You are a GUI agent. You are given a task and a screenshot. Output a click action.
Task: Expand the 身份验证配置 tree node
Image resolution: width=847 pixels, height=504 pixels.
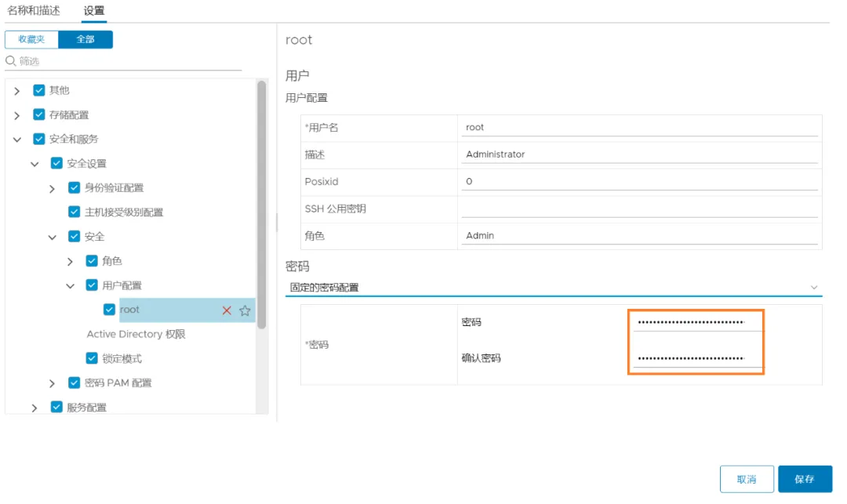click(x=53, y=188)
